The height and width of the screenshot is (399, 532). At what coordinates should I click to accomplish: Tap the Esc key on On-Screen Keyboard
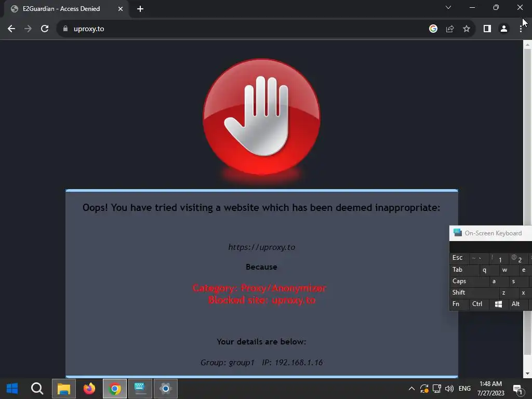coord(458,258)
